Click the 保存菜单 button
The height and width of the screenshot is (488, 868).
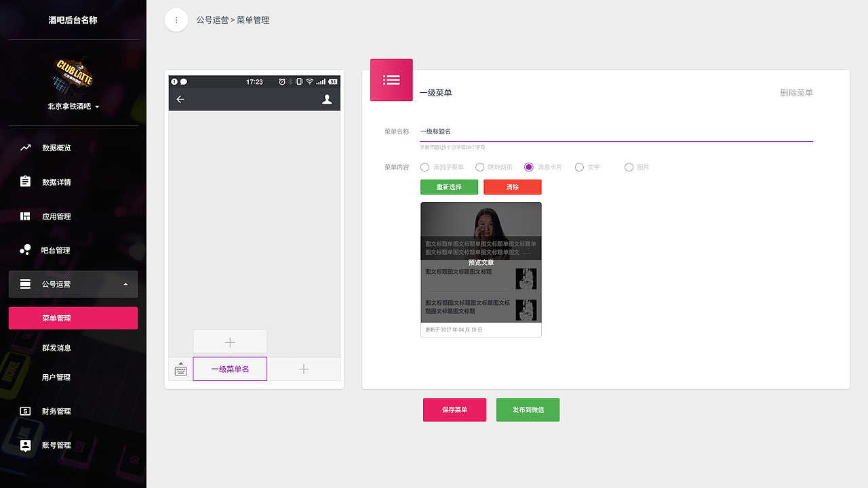point(454,409)
